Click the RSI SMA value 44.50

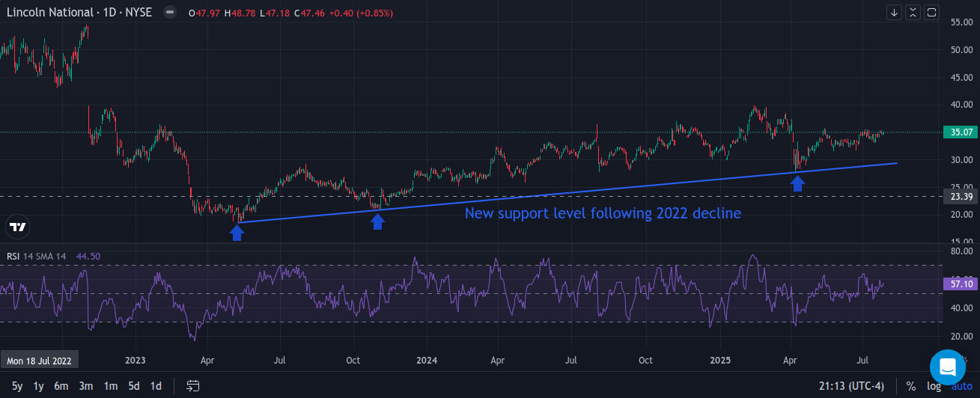pos(88,256)
